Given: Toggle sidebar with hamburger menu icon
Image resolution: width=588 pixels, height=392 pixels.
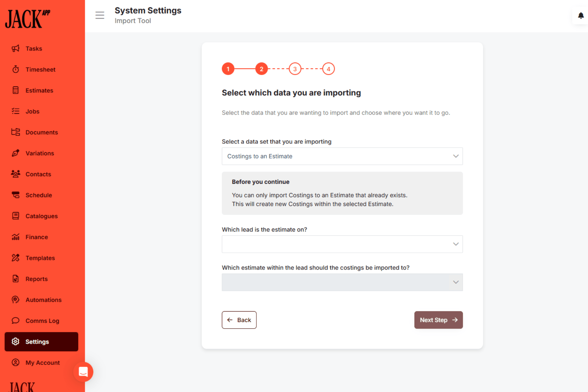Looking at the screenshot, I should (100, 15).
